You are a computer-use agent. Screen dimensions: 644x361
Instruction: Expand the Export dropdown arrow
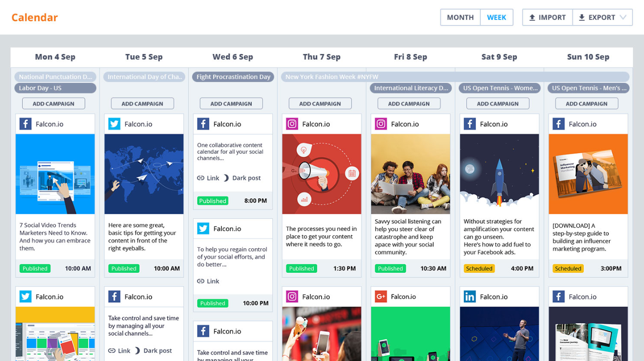pyautogui.click(x=623, y=17)
